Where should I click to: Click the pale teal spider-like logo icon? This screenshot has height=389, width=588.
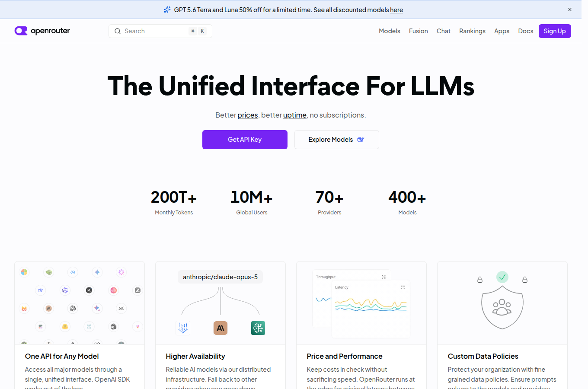[89, 327]
